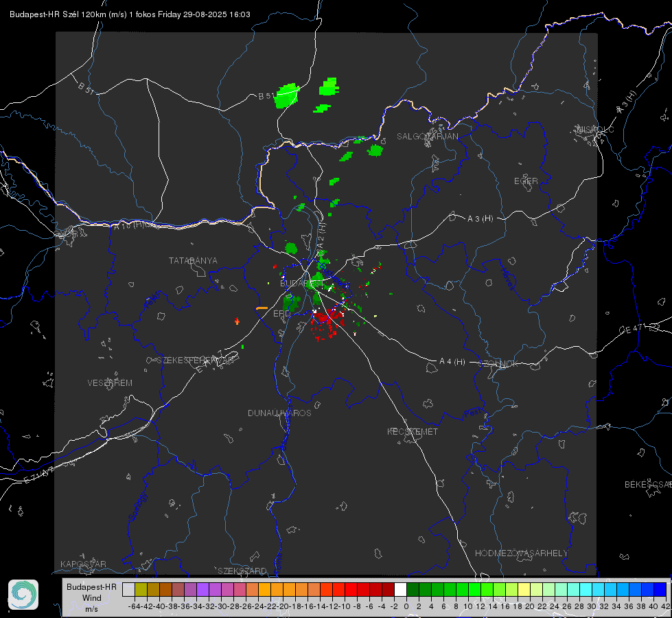Select the MISKOLC city label

pyautogui.click(x=595, y=130)
